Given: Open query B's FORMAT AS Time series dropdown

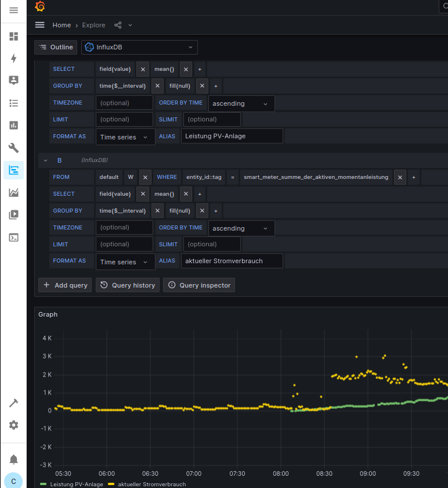Looking at the screenshot, I should [x=125, y=262].
